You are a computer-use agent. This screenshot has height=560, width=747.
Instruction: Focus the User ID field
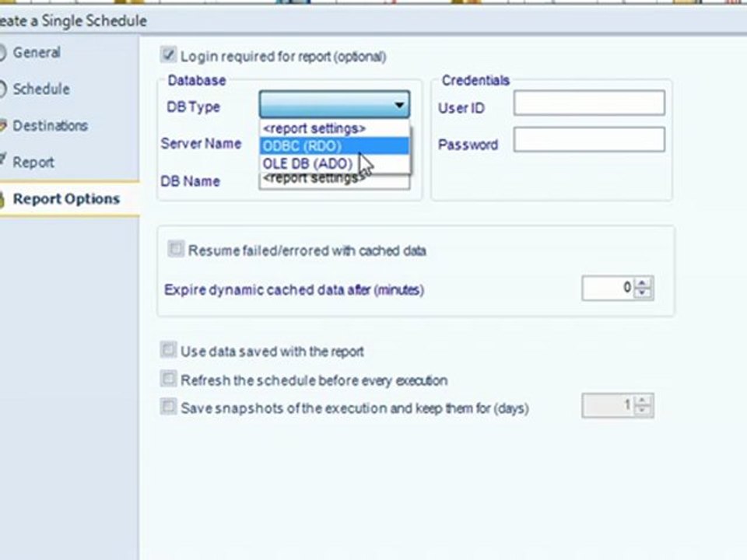[x=589, y=103]
